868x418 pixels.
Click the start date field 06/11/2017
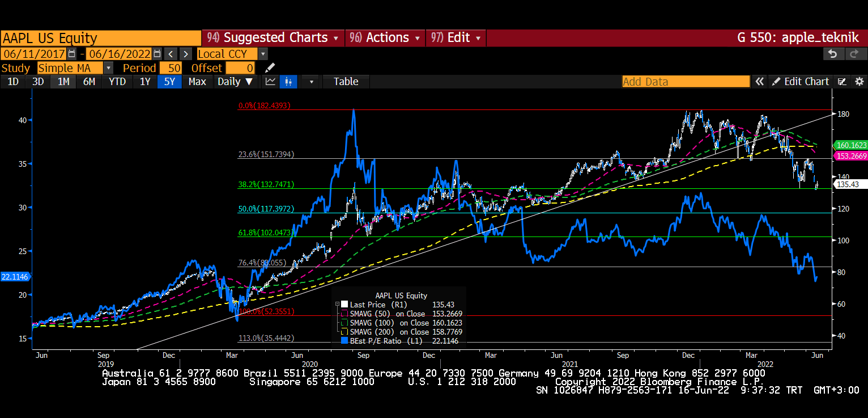point(33,54)
